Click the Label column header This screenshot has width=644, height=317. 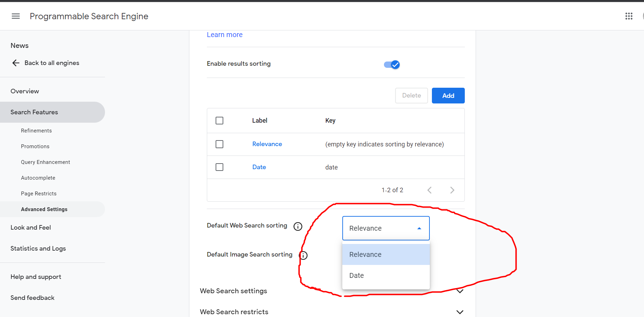tap(260, 121)
